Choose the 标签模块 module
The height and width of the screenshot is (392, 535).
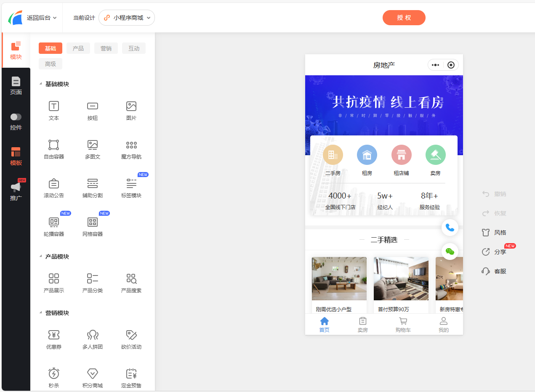131,188
